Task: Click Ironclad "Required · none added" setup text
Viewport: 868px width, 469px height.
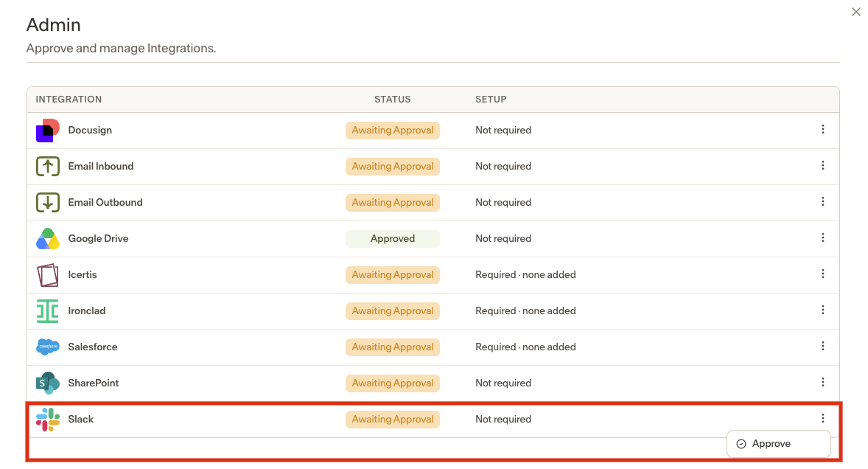Action: click(525, 310)
